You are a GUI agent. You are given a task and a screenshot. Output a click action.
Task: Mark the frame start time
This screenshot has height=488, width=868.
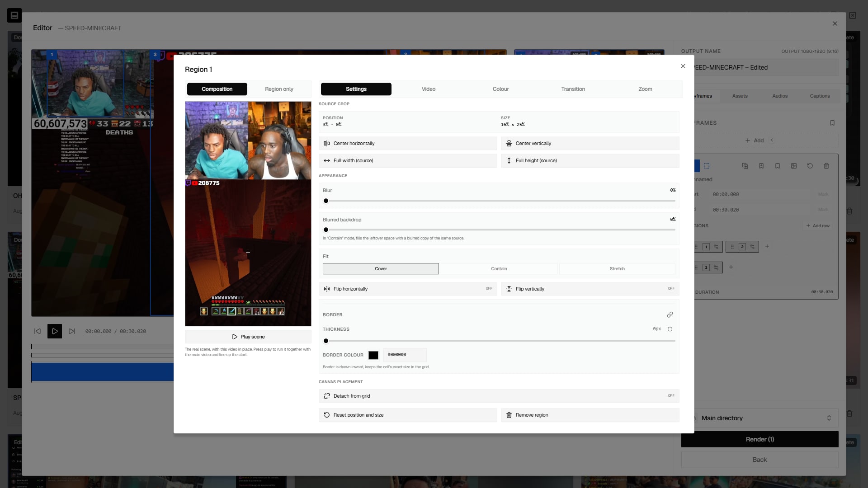(x=823, y=194)
